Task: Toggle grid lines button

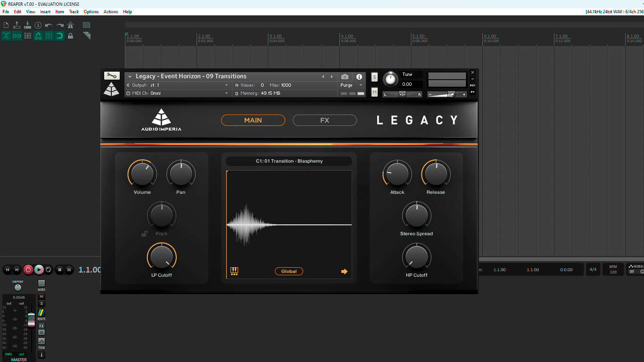Action: click(49, 36)
